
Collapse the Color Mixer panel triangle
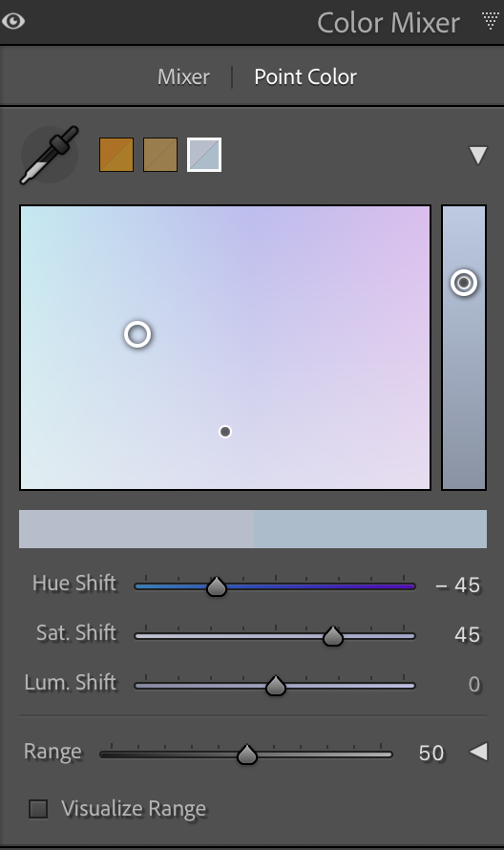point(490,21)
